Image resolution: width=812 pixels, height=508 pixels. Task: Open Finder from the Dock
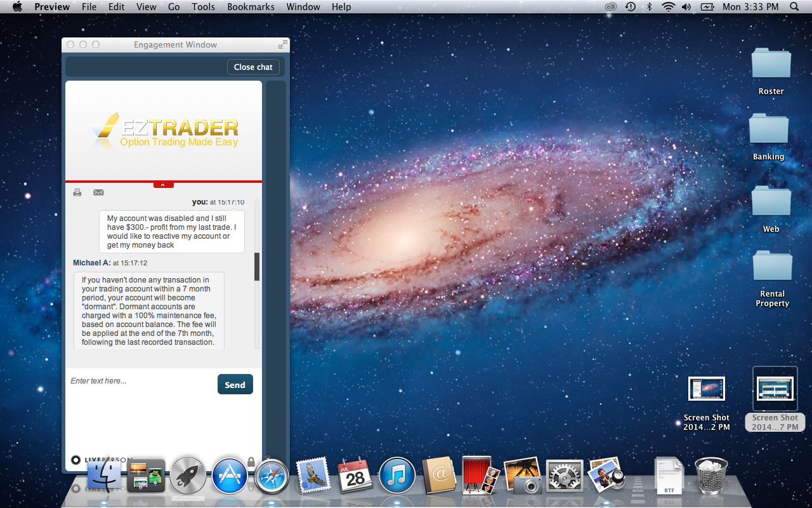point(104,476)
